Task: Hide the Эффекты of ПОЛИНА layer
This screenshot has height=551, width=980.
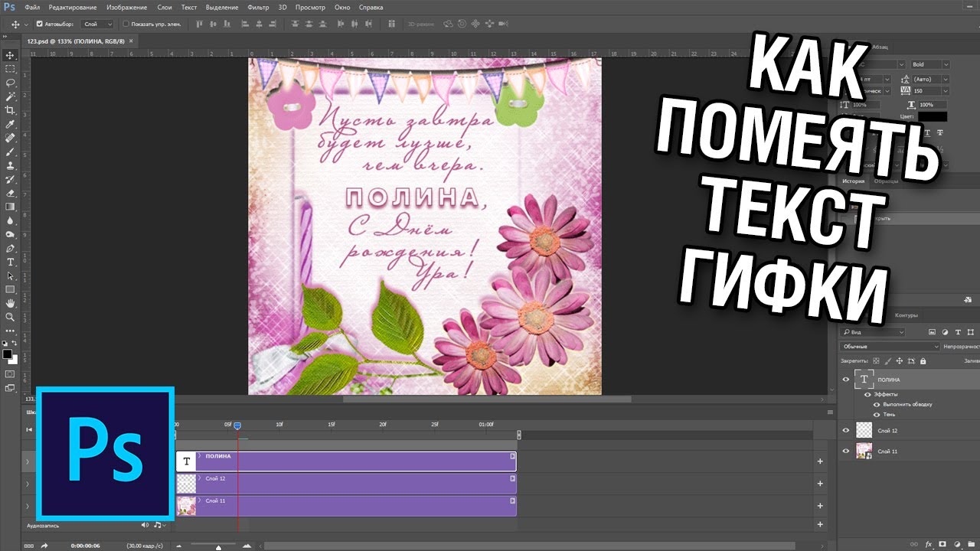Action: [x=867, y=394]
